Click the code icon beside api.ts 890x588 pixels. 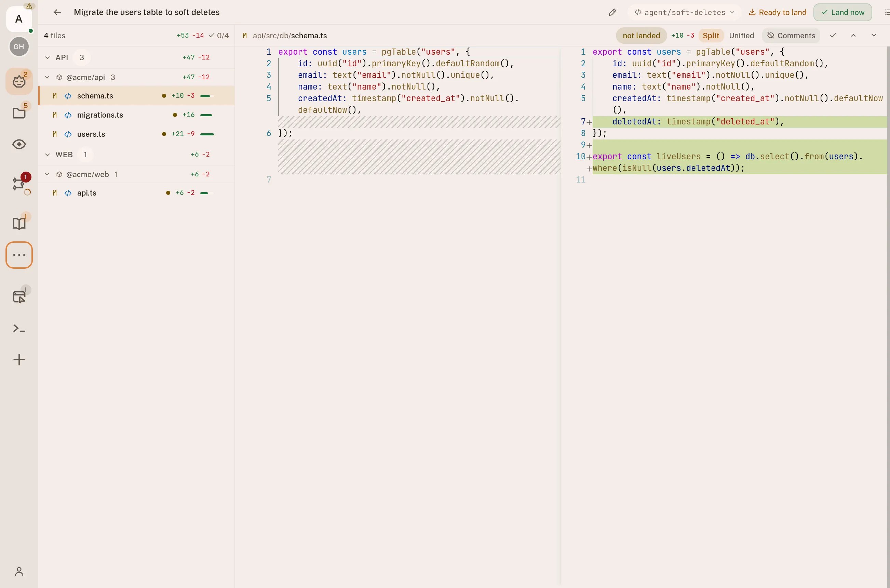point(68,193)
